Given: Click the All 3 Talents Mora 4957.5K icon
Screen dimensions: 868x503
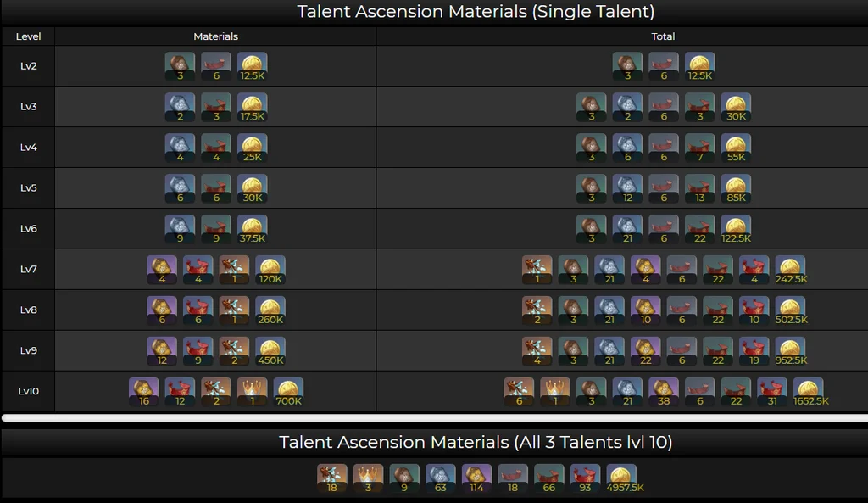Looking at the screenshot, I should click(x=623, y=478).
